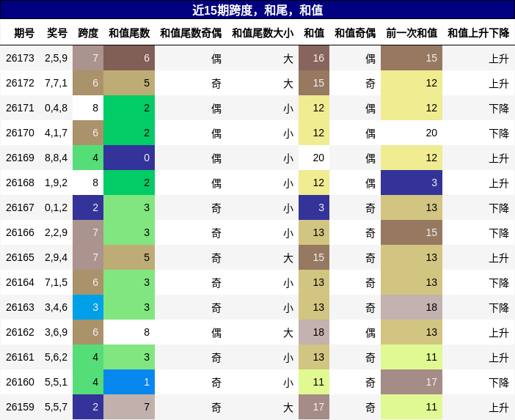
Task: Click the 前一次和值 column header
Action: 412,33
